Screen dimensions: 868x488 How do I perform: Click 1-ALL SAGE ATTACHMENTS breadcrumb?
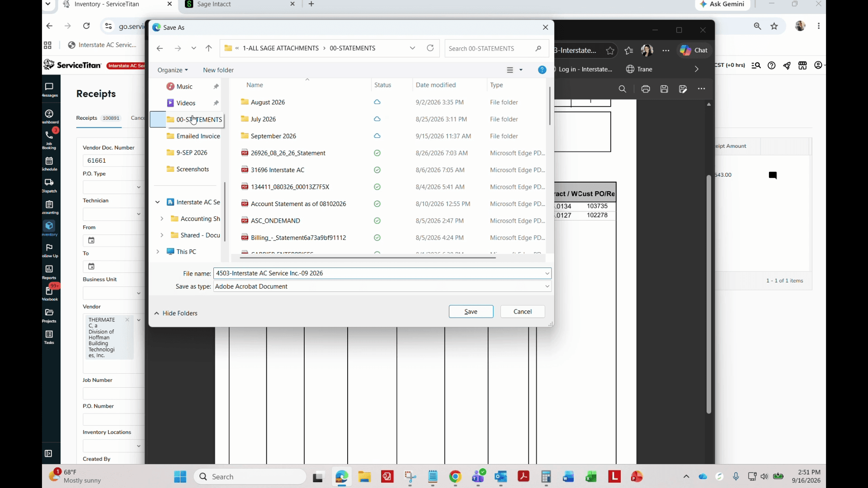point(280,48)
